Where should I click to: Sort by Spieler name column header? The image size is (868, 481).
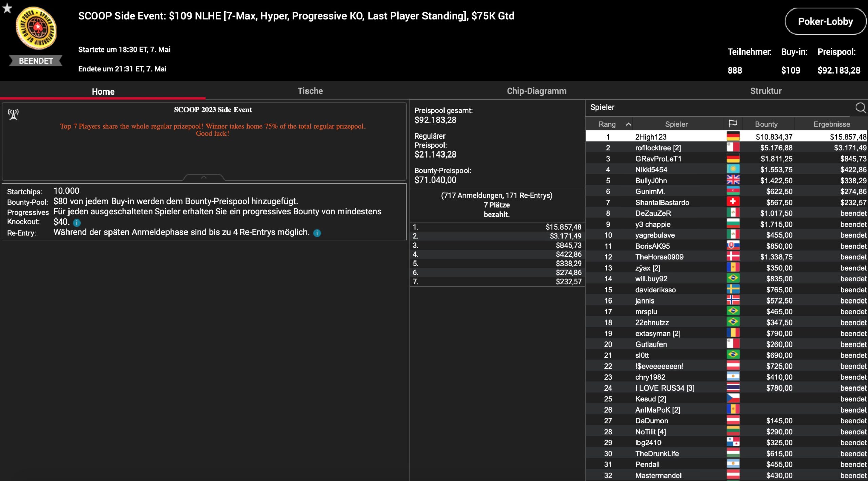coord(676,124)
